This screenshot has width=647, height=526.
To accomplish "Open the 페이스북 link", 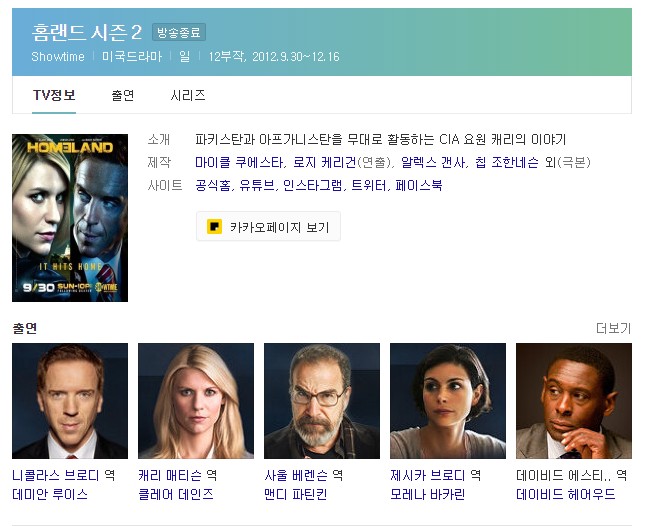I will click(x=419, y=185).
